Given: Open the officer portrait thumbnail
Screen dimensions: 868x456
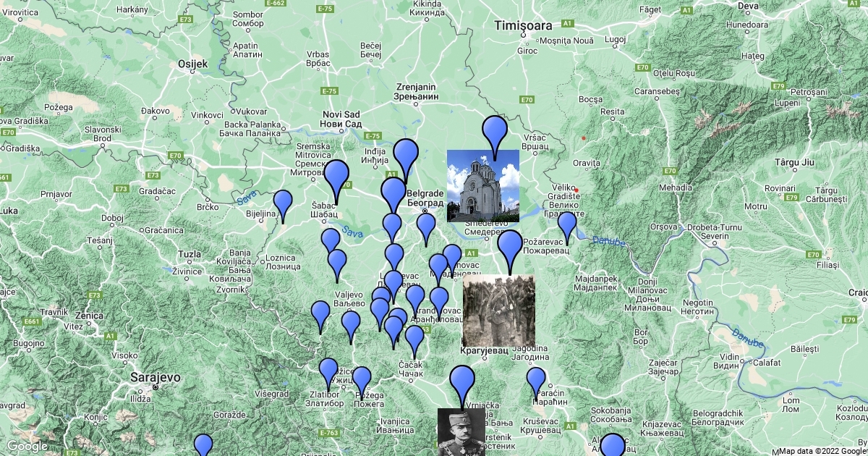Looking at the screenshot, I should tap(461, 432).
